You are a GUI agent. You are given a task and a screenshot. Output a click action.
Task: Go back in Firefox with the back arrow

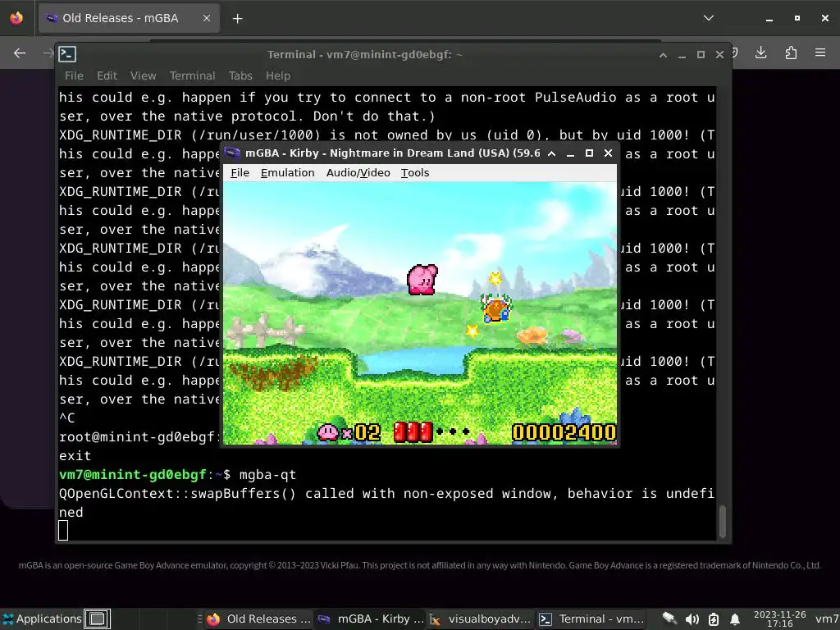click(x=20, y=52)
